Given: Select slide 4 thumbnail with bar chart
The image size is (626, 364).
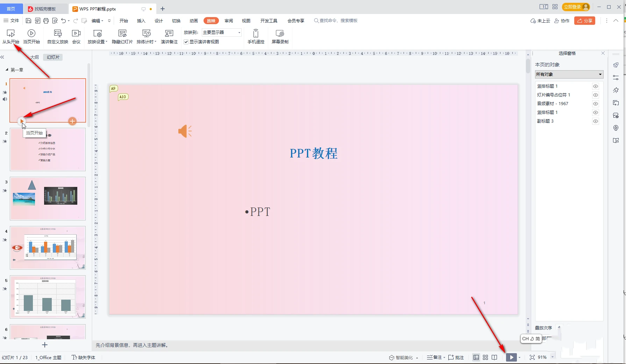Looking at the screenshot, I should pos(48,248).
